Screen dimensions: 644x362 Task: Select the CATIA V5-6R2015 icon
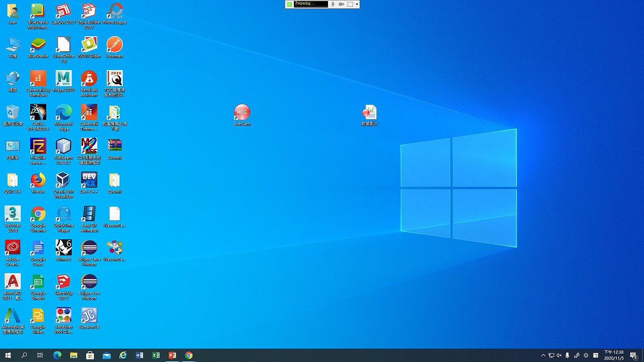point(38,117)
